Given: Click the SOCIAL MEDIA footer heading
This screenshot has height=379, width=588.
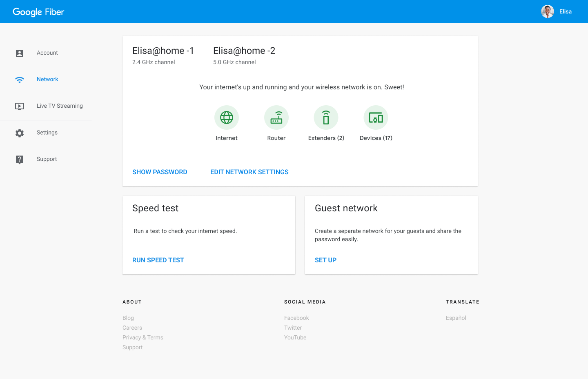Looking at the screenshot, I should (305, 302).
